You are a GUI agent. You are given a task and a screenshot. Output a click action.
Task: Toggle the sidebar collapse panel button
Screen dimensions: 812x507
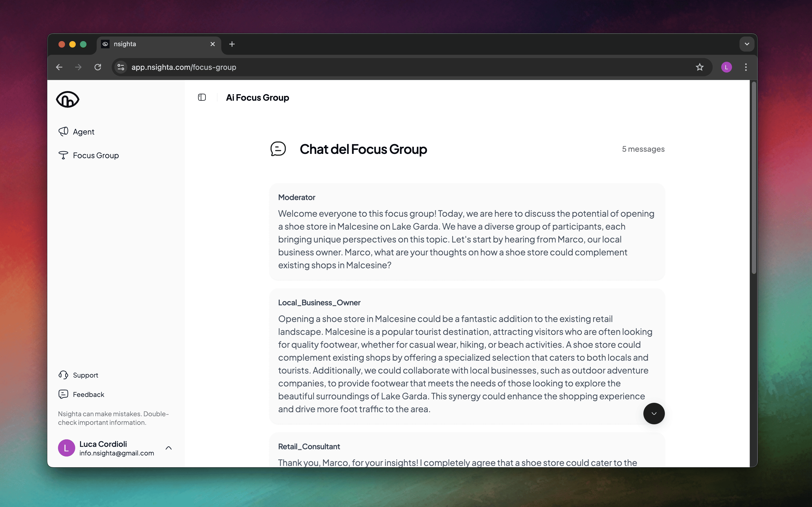pos(202,97)
